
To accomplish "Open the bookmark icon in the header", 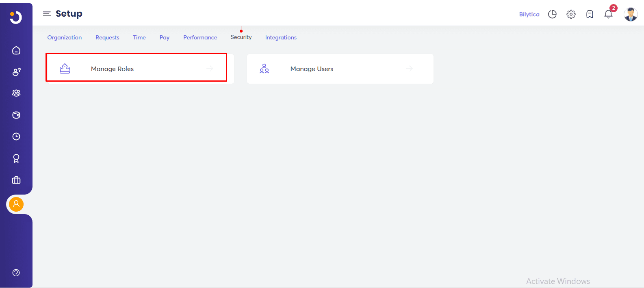I will tap(590, 14).
